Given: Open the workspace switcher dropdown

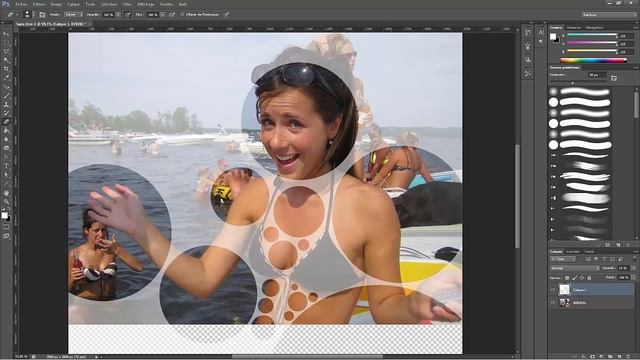Looking at the screenshot, I should point(609,15).
